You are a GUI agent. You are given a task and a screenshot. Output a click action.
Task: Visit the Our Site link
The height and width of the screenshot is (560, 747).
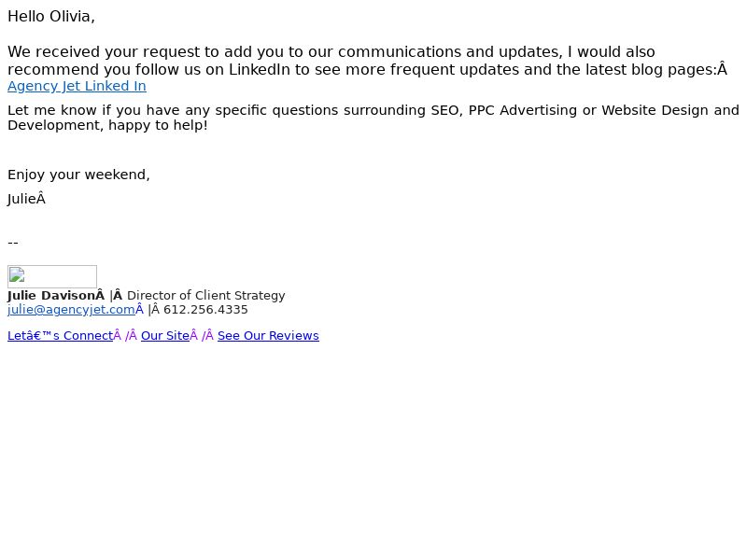pyautogui.click(x=165, y=336)
